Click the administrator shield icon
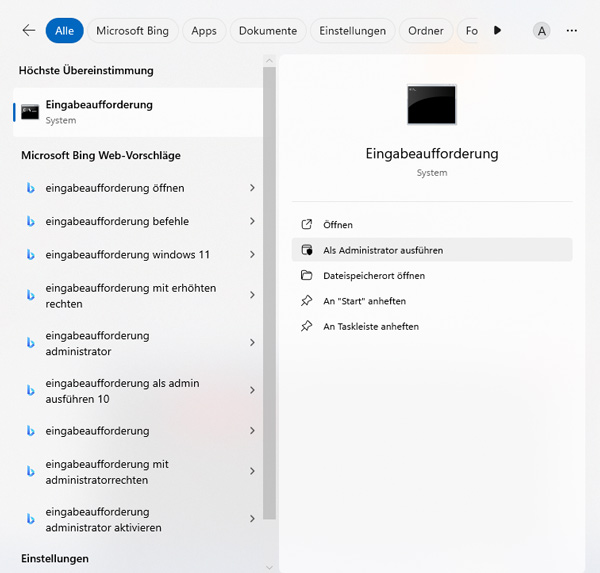Viewport: 600px width, 573px height. pyautogui.click(x=307, y=250)
